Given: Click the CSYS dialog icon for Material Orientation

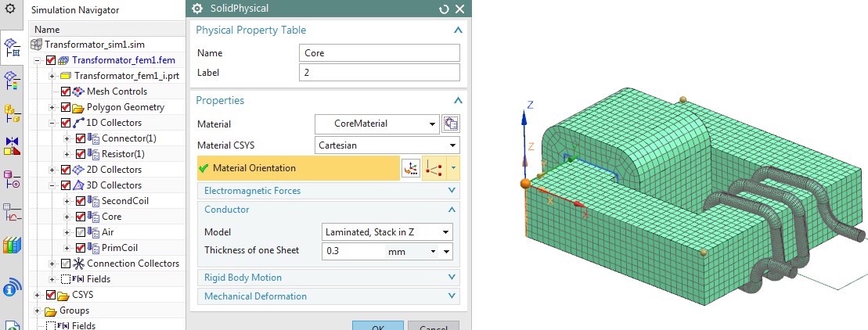Looking at the screenshot, I should pyautogui.click(x=410, y=168).
